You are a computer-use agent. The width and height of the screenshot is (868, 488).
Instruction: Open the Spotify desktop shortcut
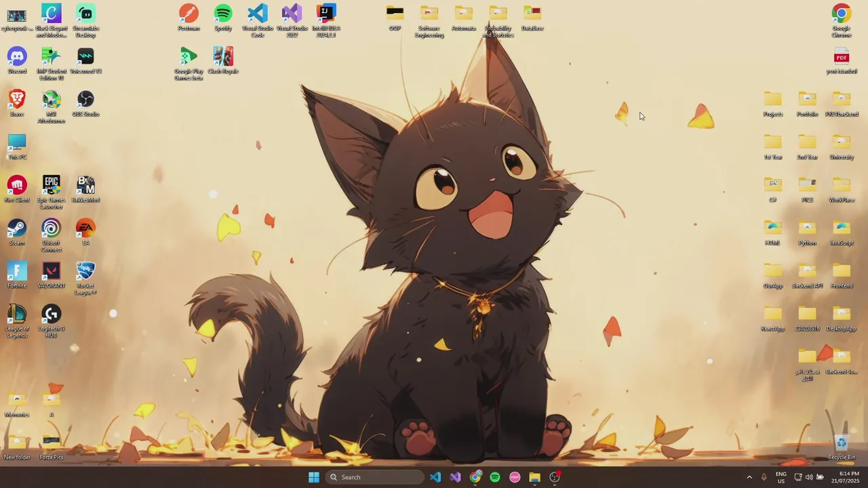(223, 18)
